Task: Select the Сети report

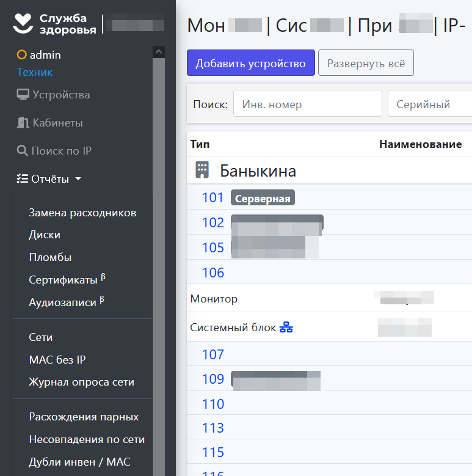Action: point(41,337)
